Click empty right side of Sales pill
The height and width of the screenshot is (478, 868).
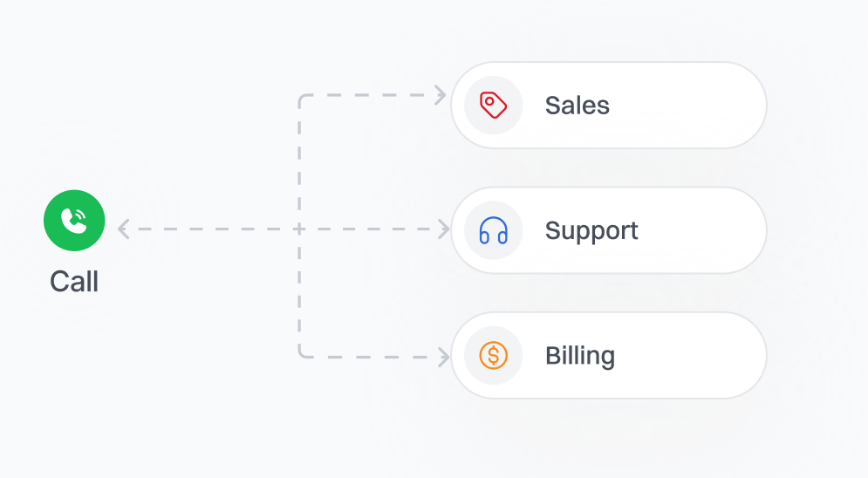[x=698, y=106]
